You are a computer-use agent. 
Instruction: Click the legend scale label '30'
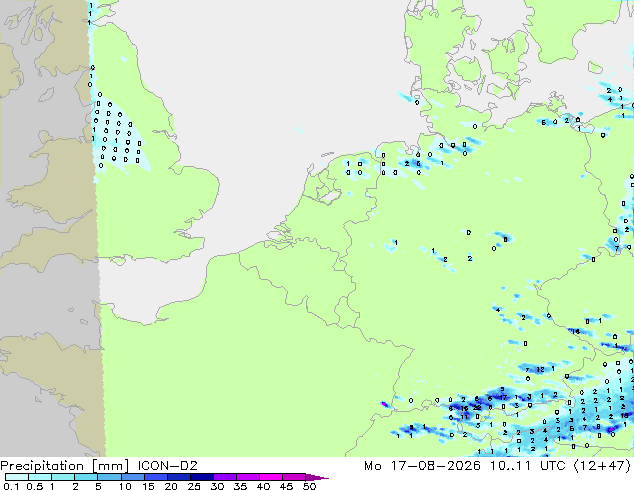217,486
